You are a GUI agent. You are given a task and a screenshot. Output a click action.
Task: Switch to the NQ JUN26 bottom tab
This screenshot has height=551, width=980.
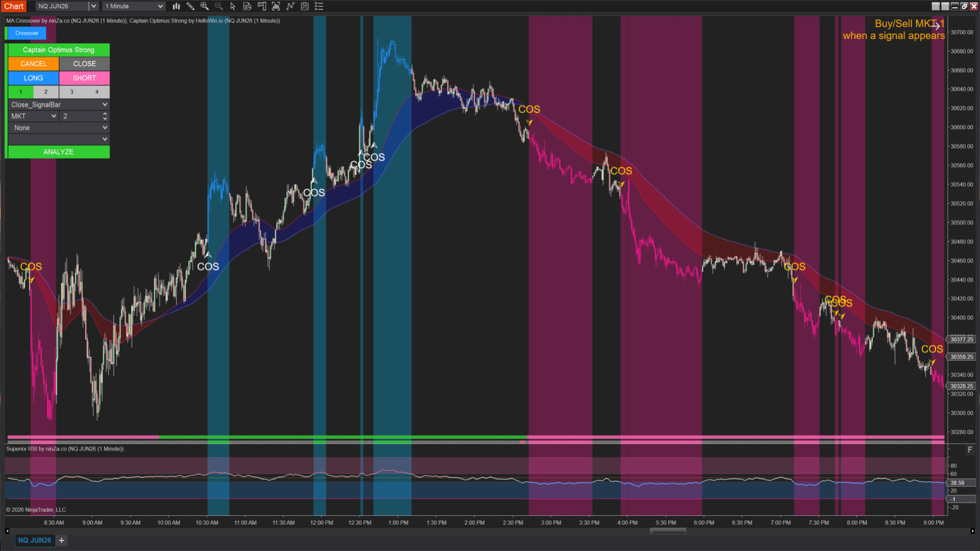pos(35,540)
